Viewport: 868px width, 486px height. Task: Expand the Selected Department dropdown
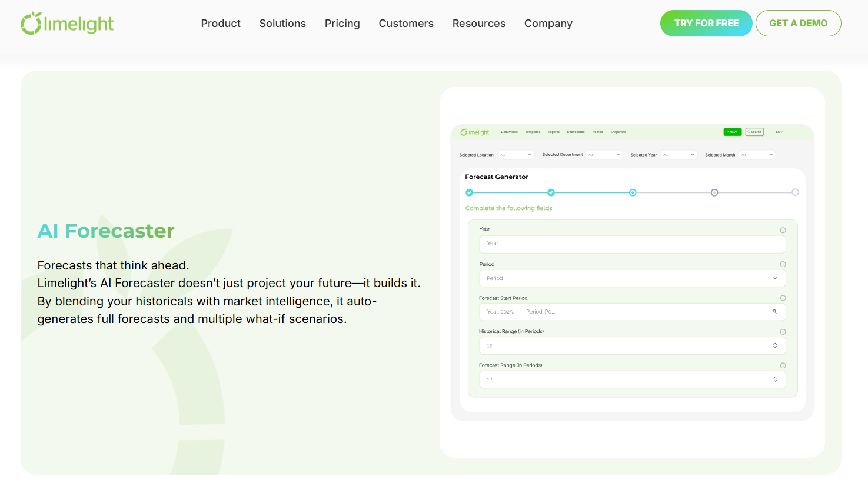click(604, 155)
